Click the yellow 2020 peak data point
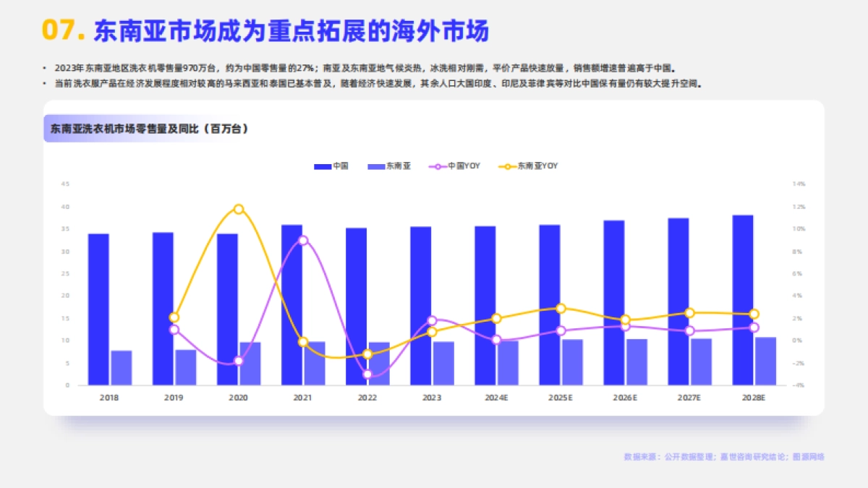Viewport: 868px width, 488px height. [238, 208]
